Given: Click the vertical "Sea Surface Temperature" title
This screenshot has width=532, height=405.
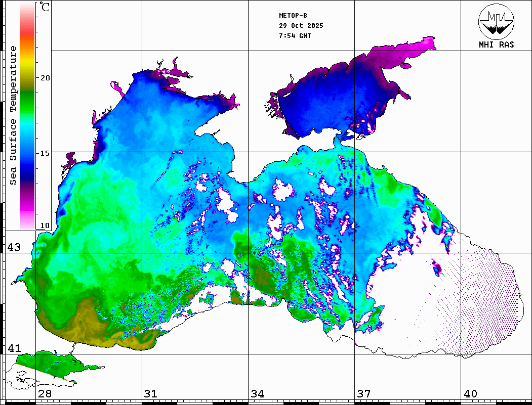Looking at the screenshot, I should coord(13,115).
